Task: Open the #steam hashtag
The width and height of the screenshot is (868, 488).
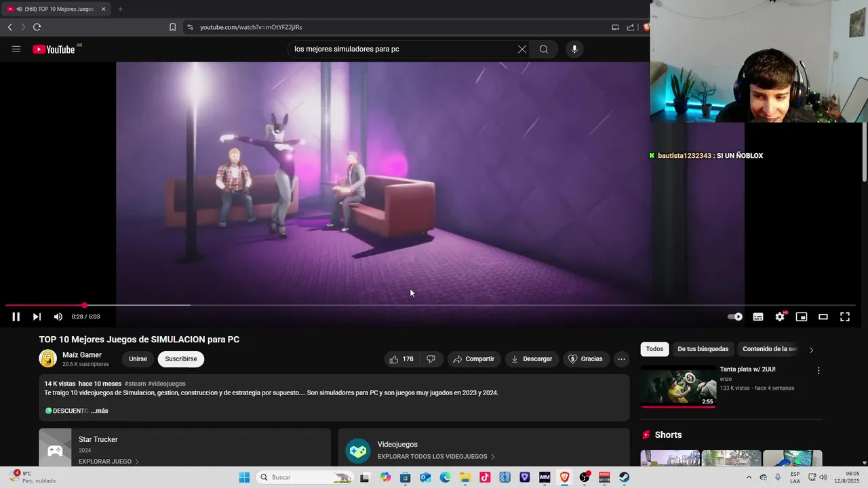Action: tap(135, 384)
